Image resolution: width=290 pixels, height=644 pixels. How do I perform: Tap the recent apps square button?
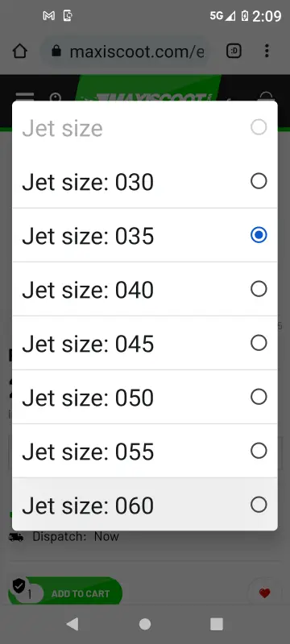tap(217, 624)
